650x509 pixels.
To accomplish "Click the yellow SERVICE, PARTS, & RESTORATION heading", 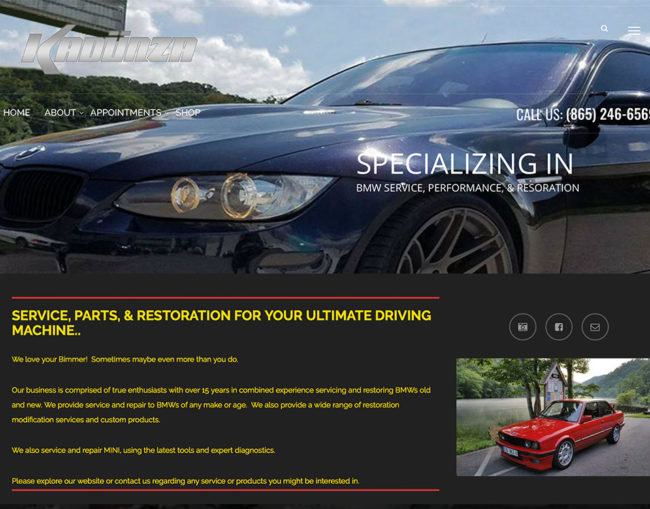I will point(221,322).
